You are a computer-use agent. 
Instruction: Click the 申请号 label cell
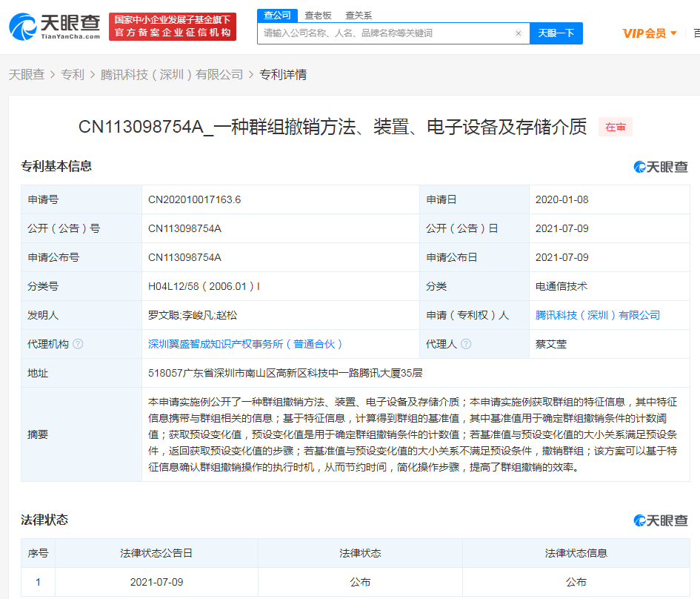pos(81,199)
